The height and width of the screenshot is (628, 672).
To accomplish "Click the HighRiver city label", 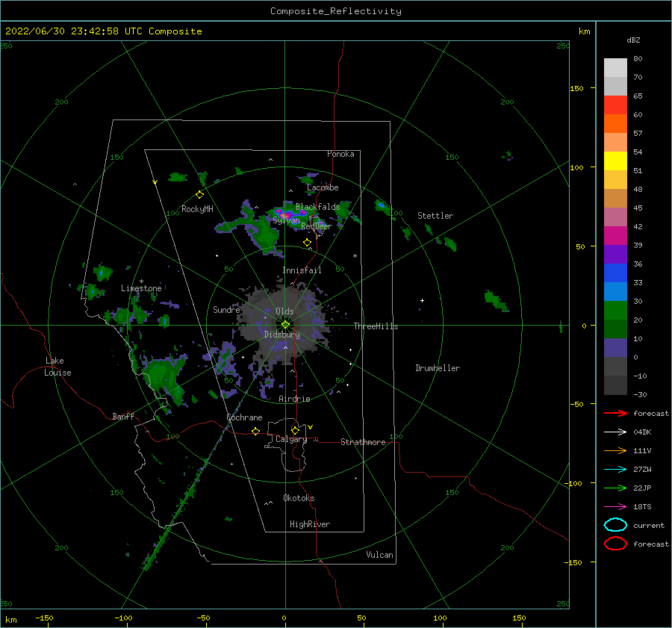I will click(310, 524).
